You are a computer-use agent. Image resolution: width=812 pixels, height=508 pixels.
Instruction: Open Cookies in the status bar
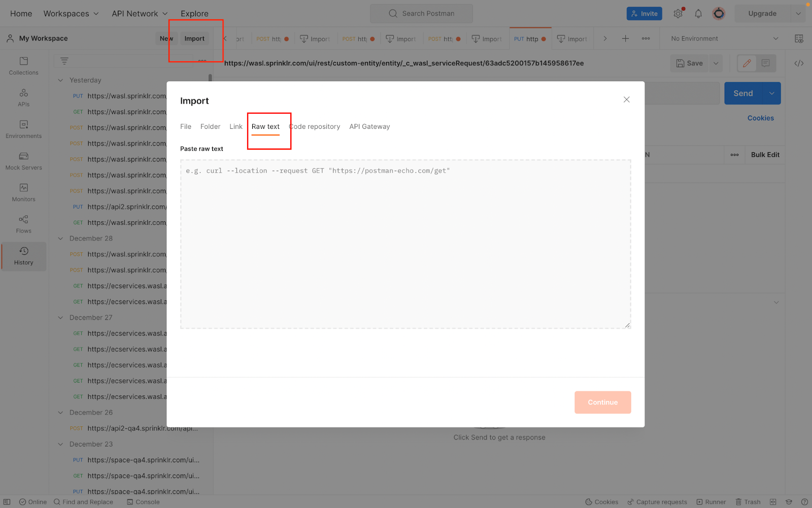(602, 502)
